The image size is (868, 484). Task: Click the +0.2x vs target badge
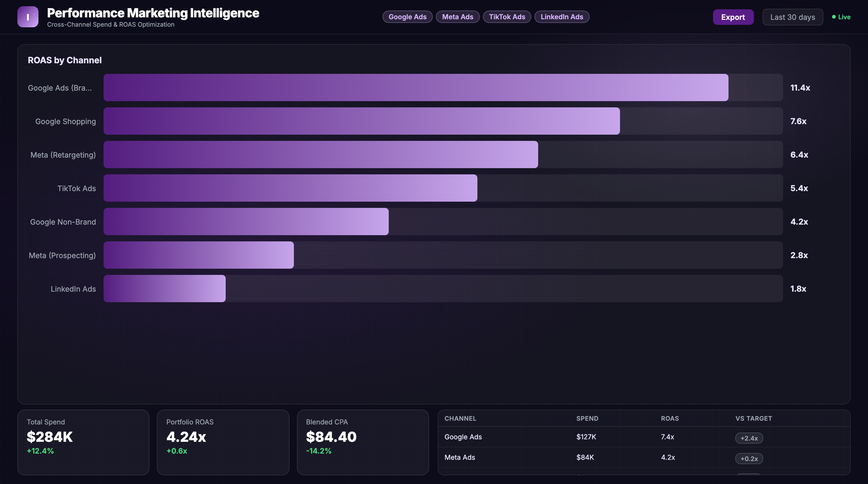[749, 459]
